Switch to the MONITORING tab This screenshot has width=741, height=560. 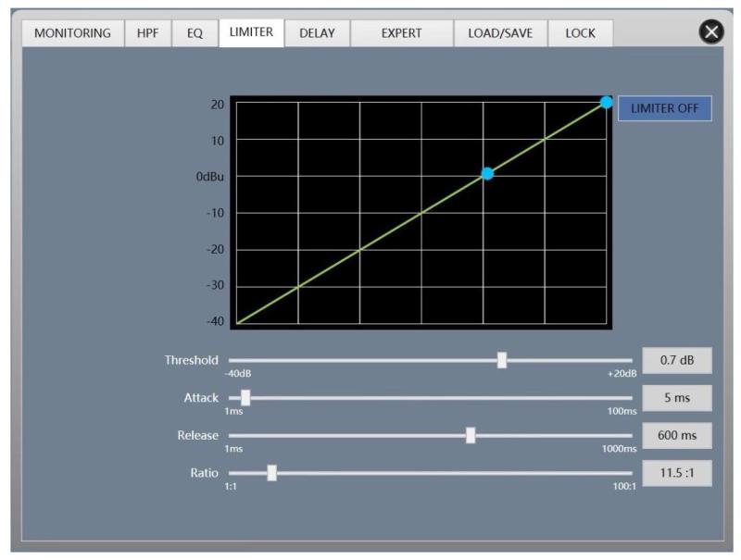click(x=72, y=33)
